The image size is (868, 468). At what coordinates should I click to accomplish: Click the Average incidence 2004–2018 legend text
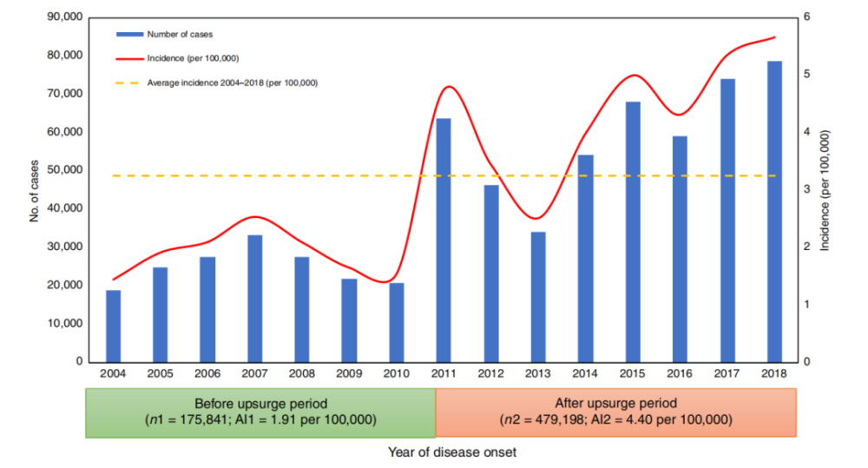(x=233, y=83)
